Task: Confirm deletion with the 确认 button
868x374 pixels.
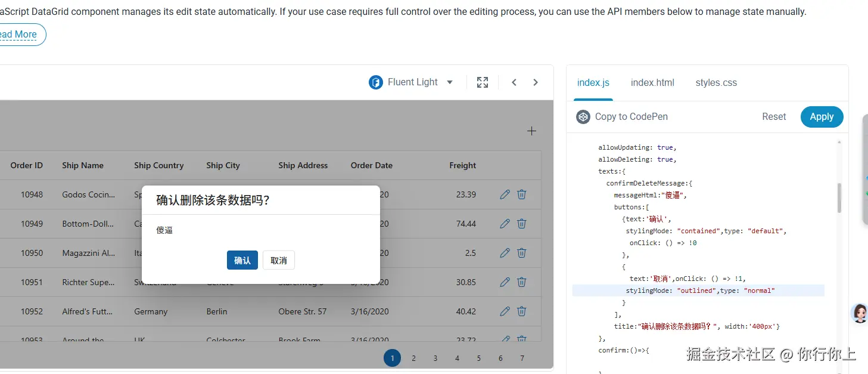Action: click(x=242, y=260)
